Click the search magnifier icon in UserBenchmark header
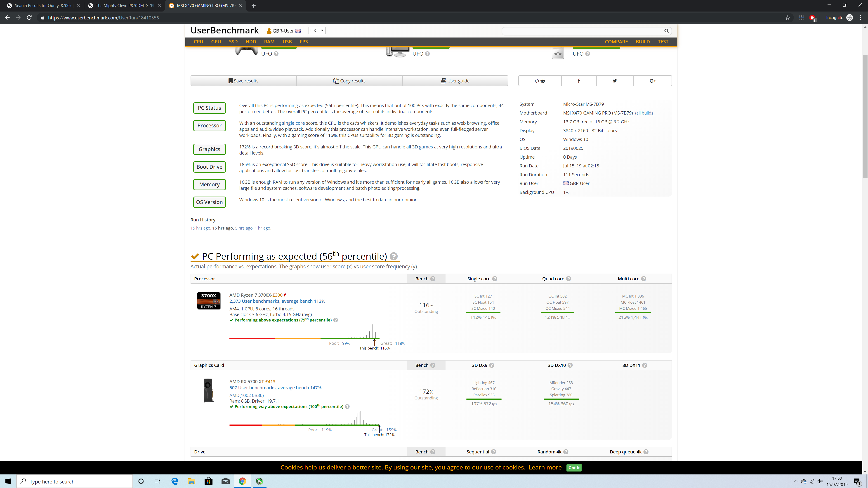Screen dimensions: 868x488 tap(666, 31)
